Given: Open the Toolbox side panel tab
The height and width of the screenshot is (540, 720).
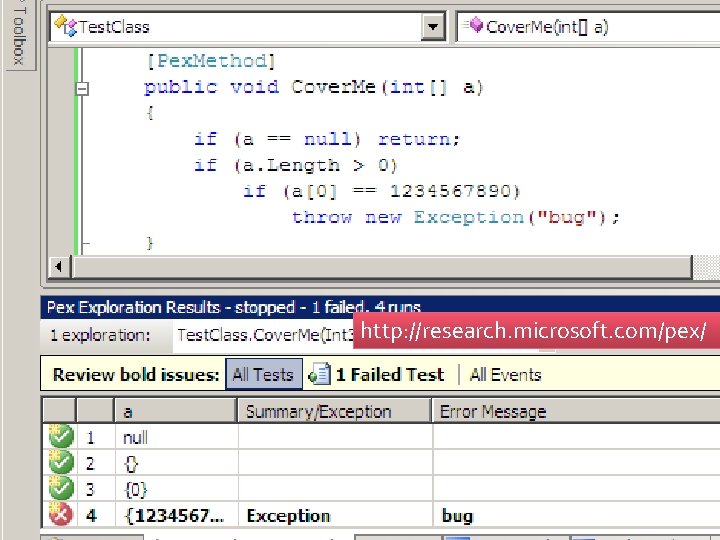Looking at the screenshot, I should point(18,35).
